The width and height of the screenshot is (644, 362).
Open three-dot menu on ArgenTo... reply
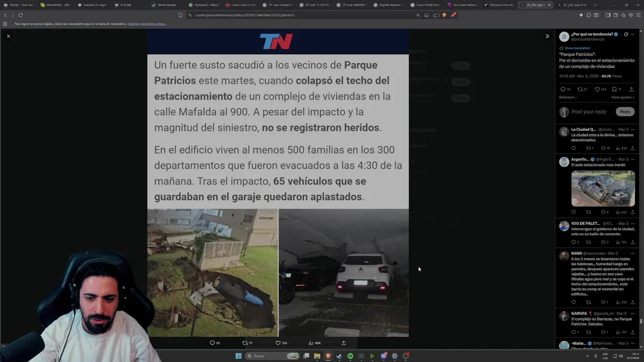click(633, 159)
